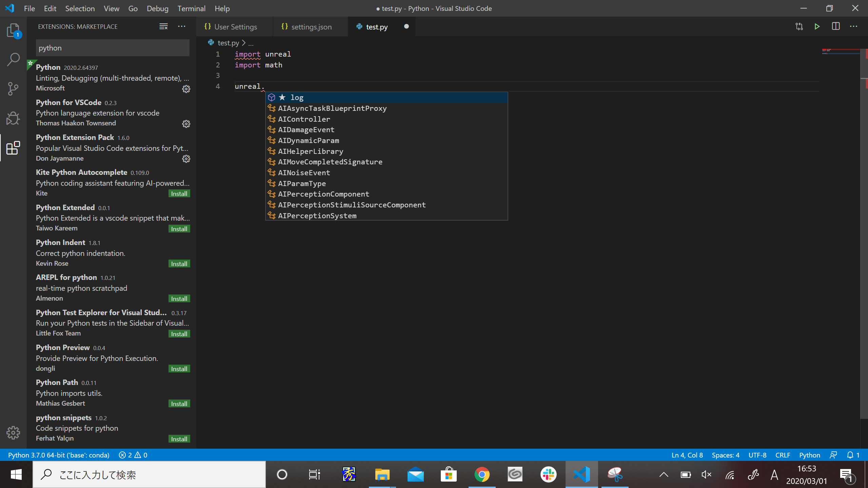The height and width of the screenshot is (488, 868).
Task: Click the Split Editor Right icon
Action: (835, 26)
